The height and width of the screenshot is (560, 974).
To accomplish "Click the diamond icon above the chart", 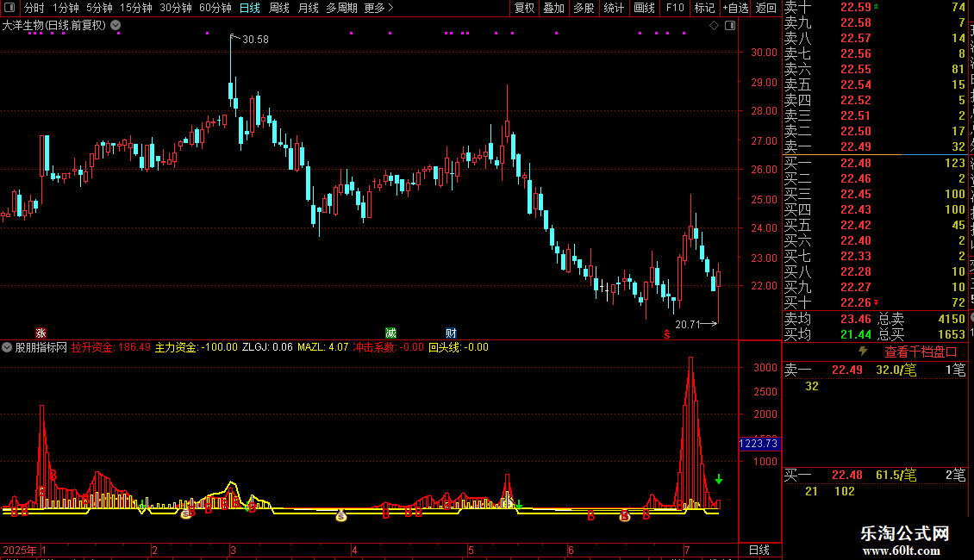I will pyautogui.click(x=714, y=26).
